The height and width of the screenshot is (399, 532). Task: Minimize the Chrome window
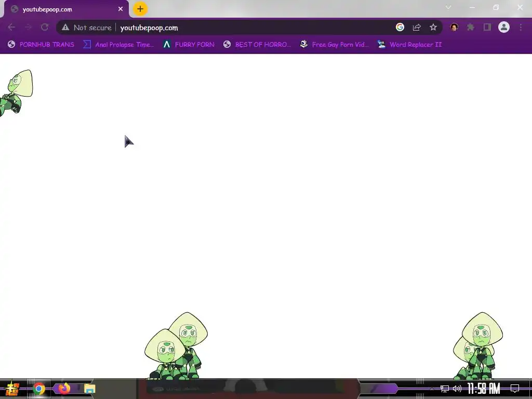[472, 7]
